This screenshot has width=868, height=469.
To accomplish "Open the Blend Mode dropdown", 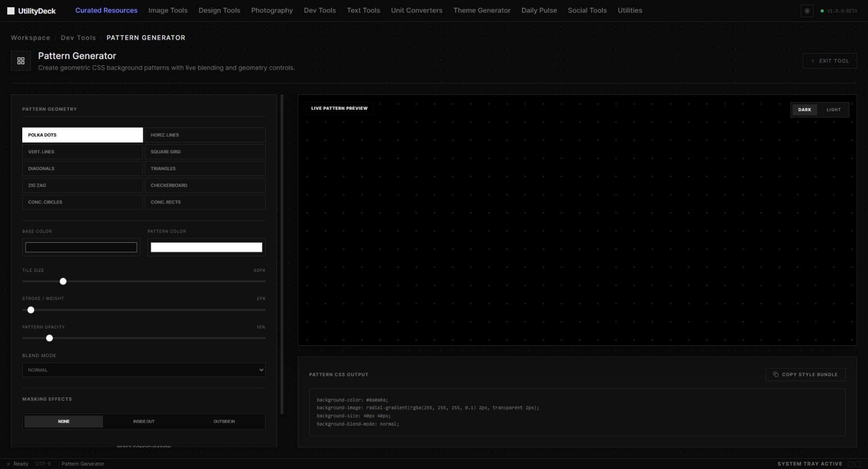I will pyautogui.click(x=144, y=370).
